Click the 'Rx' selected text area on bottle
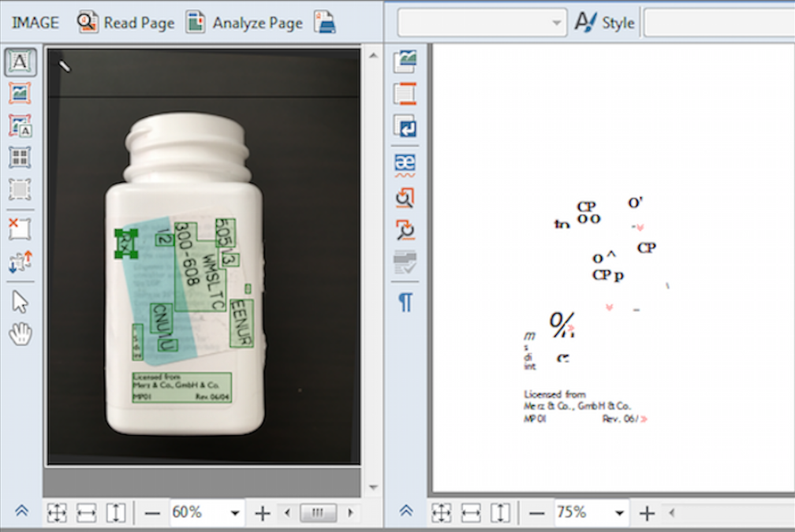Viewport: 795px width, 532px height. click(125, 244)
